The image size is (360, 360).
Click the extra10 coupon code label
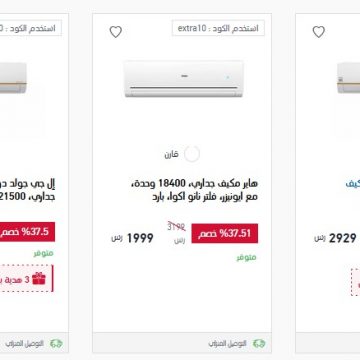(218, 28)
